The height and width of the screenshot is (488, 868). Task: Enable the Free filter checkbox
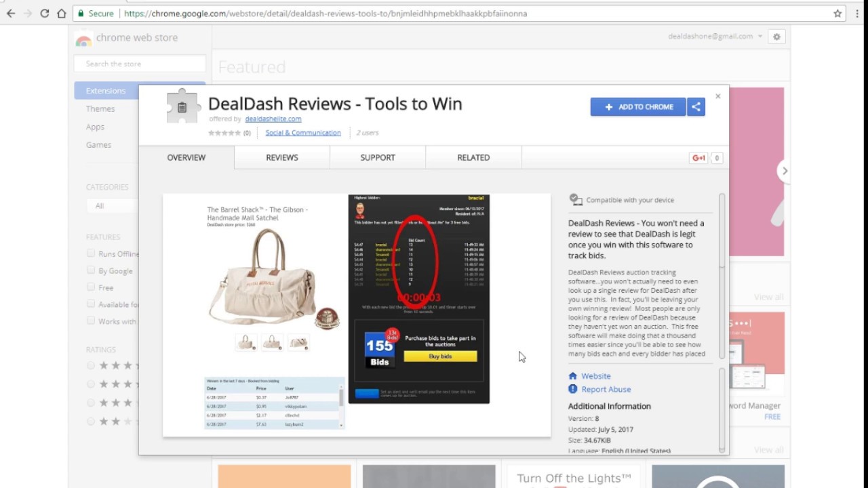click(91, 287)
